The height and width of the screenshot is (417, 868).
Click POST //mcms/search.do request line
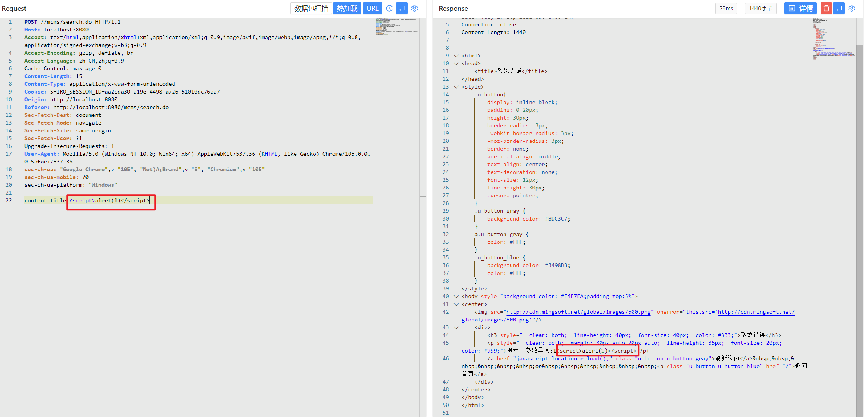pyautogui.click(x=73, y=22)
